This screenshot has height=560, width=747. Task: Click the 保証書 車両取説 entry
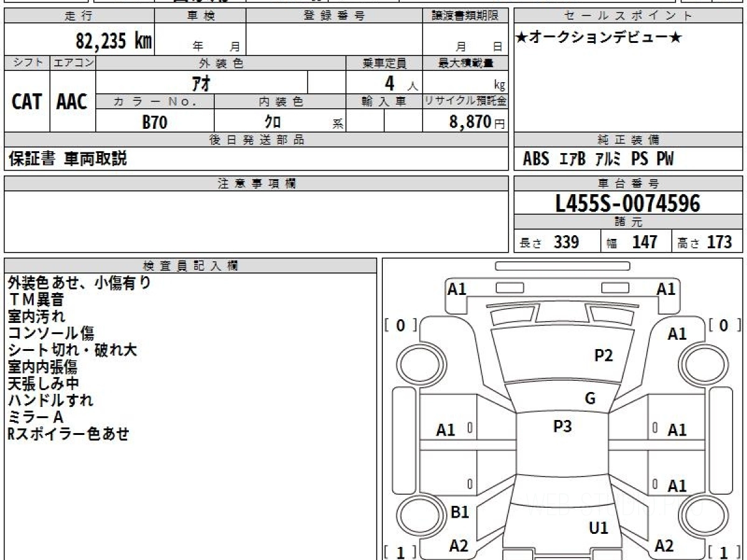point(67,159)
